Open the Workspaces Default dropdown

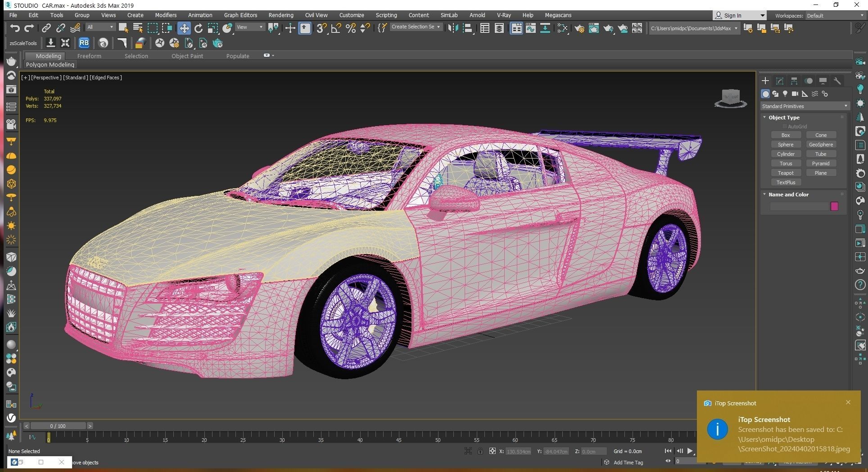point(835,15)
